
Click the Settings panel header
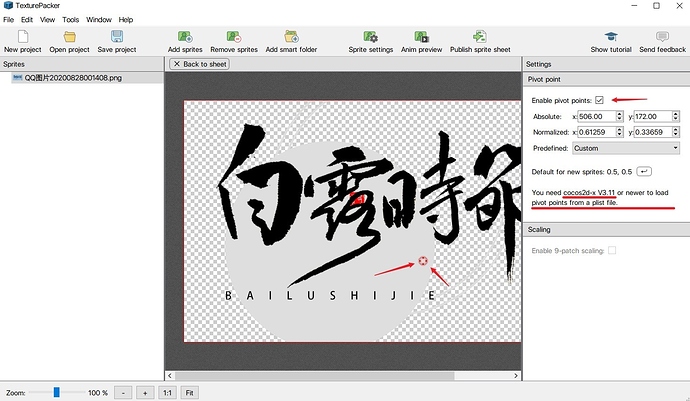606,64
